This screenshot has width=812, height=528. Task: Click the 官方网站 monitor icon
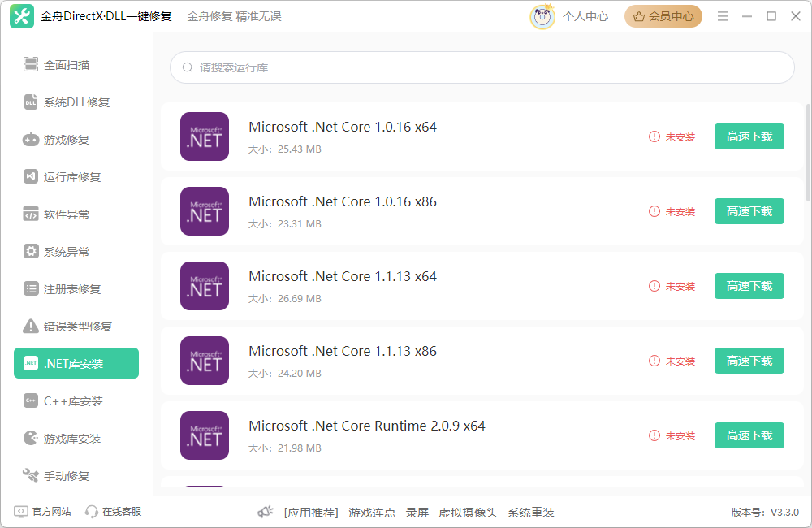pos(21,512)
